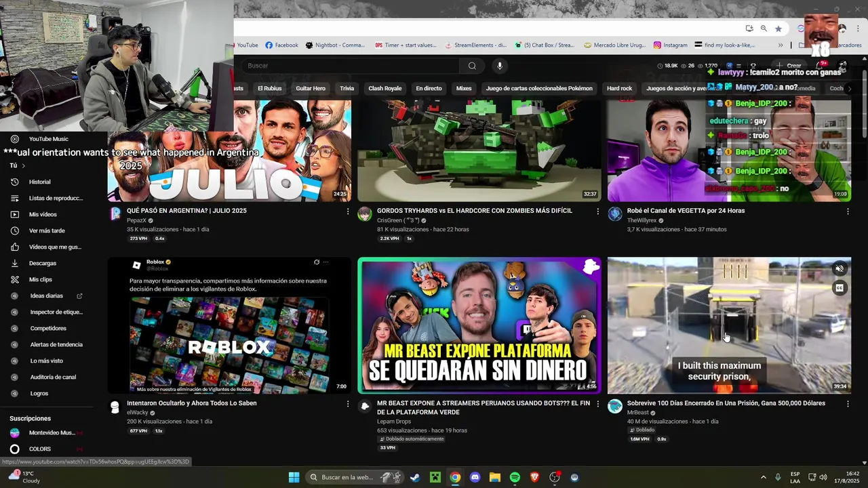Bookmark page with Chrome star icon
The image size is (868, 488).
(x=778, y=28)
